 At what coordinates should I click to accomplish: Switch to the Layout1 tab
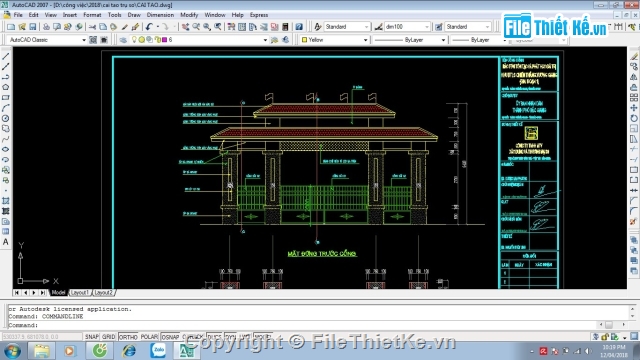pos(80,293)
